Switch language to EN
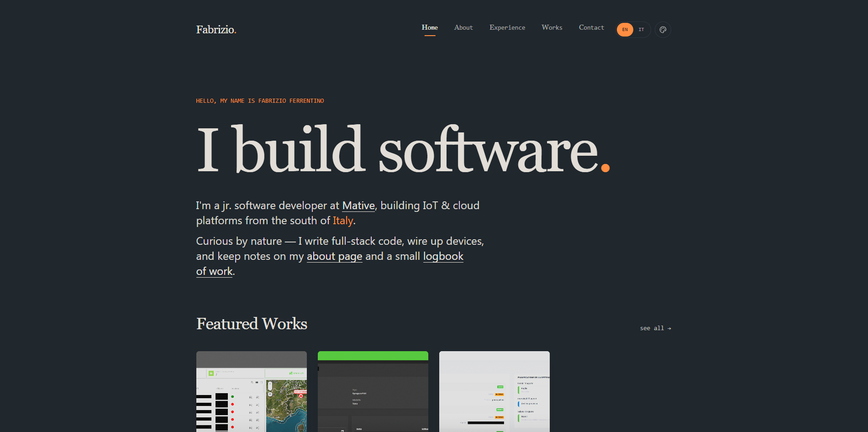This screenshot has width=868, height=432. (x=625, y=30)
